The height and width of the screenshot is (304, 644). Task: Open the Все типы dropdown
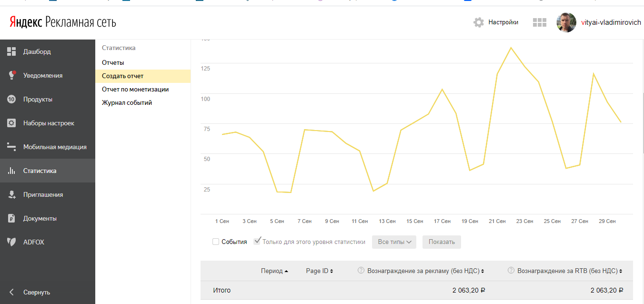(394, 242)
